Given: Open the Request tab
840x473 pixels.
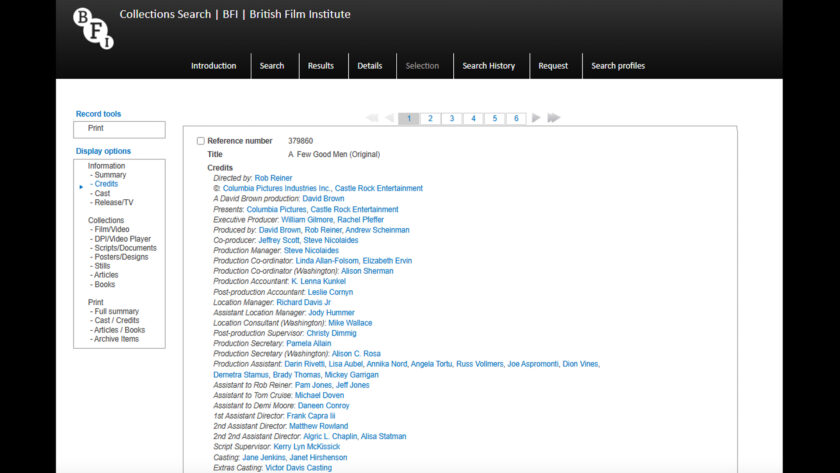Looking at the screenshot, I should coord(553,66).
